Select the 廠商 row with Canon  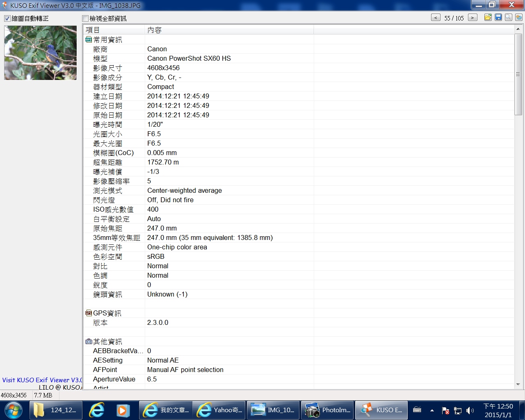tap(299, 49)
